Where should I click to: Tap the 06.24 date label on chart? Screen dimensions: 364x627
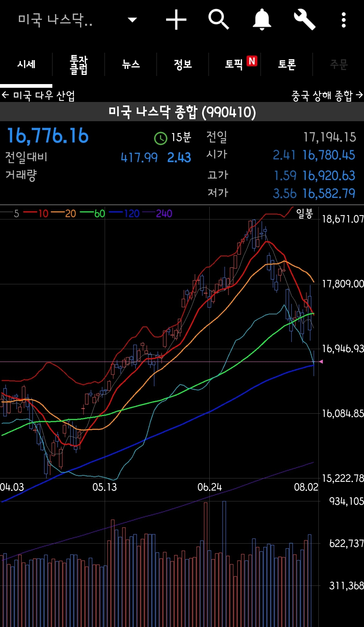point(210,487)
